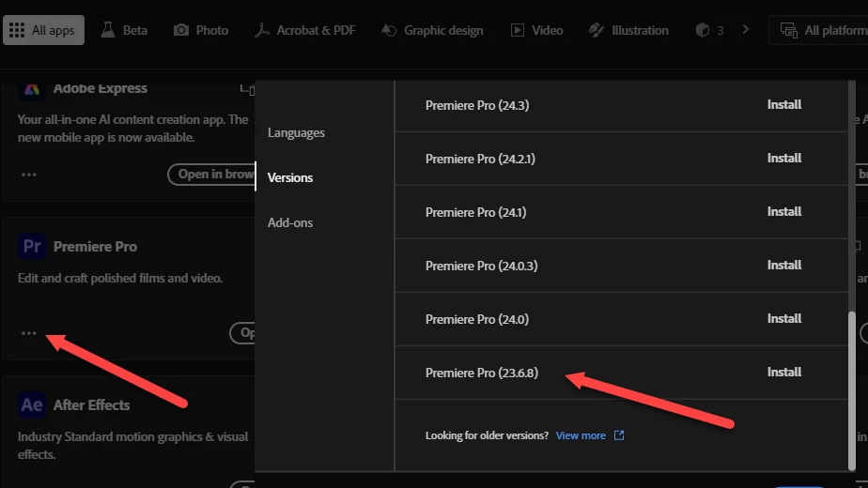The image size is (868, 488).
Task: Click the versions list scrollbar
Action: coord(852,390)
